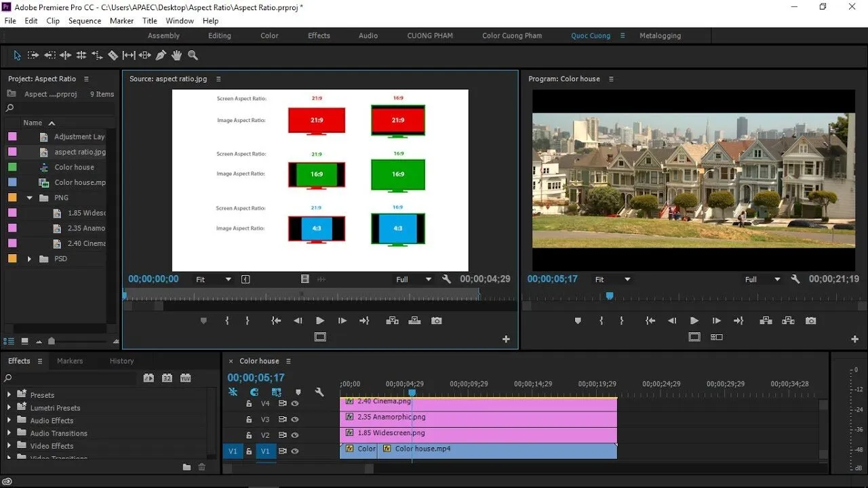The image size is (868, 488).
Task: Select the Track Select Backward tool
Action: point(50,55)
